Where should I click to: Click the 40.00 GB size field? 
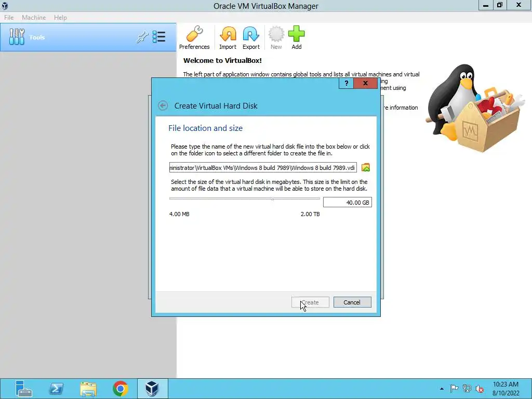[x=348, y=203]
